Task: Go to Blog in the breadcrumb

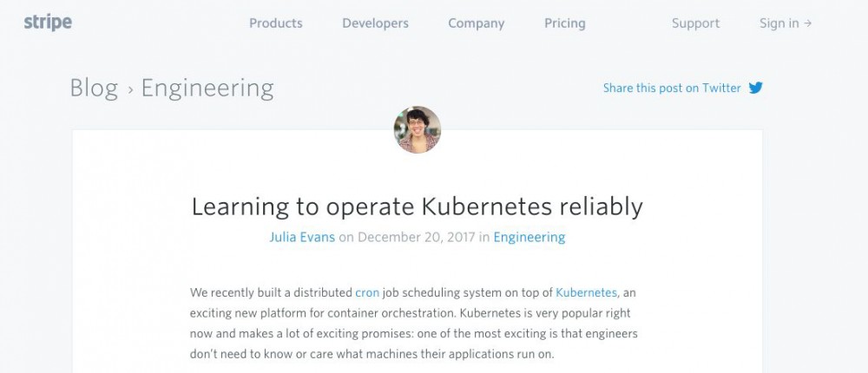Action: [x=94, y=88]
